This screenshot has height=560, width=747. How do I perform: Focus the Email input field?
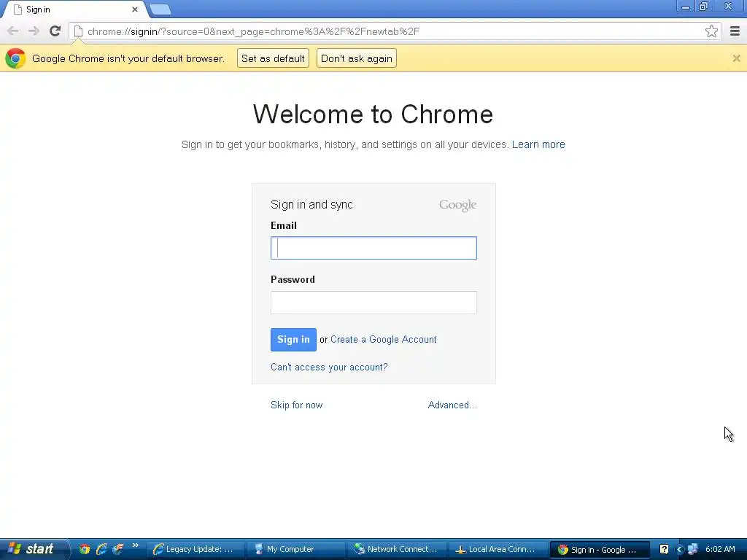click(x=373, y=248)
